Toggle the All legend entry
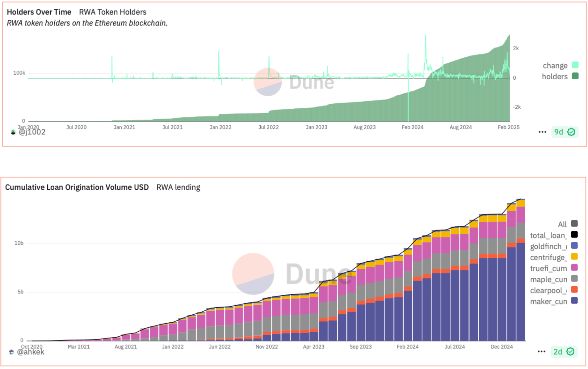This screenshot has width=588, height=369. (x=562, y=224)
